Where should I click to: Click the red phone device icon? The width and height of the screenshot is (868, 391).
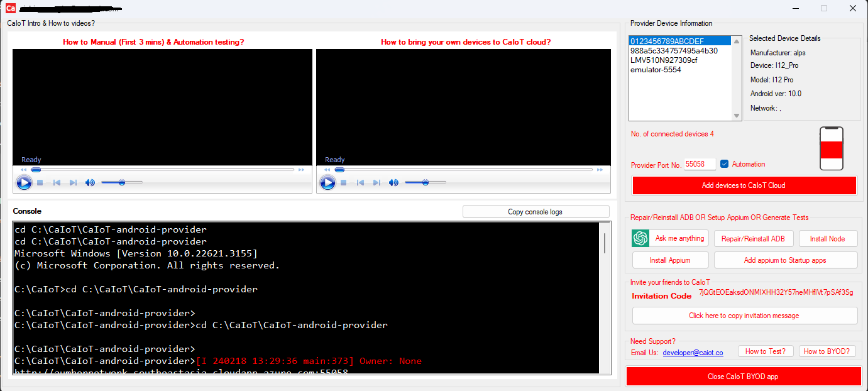click(832, 148)
